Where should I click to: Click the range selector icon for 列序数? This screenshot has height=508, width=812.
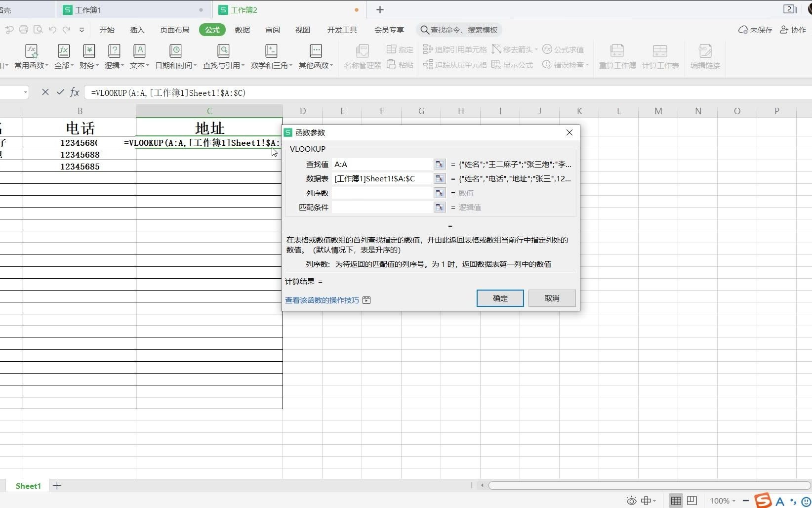(x=439, y=193)
